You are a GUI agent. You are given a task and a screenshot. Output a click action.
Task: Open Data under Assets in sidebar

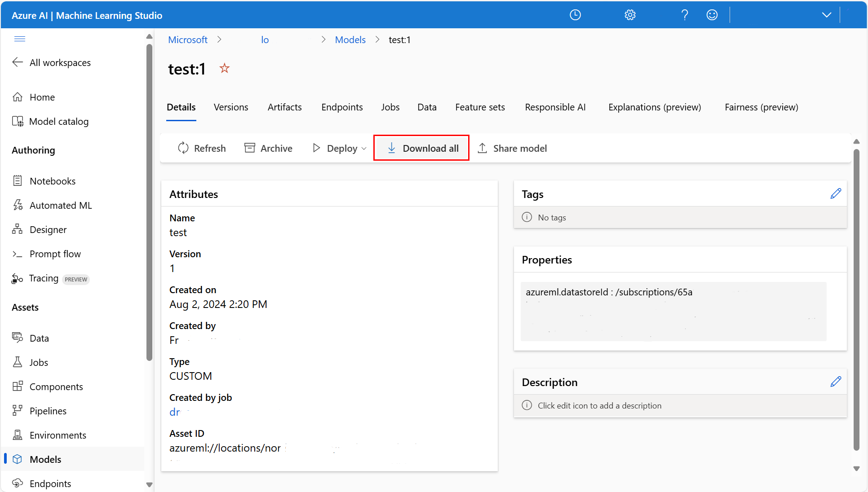pos(31,338)
